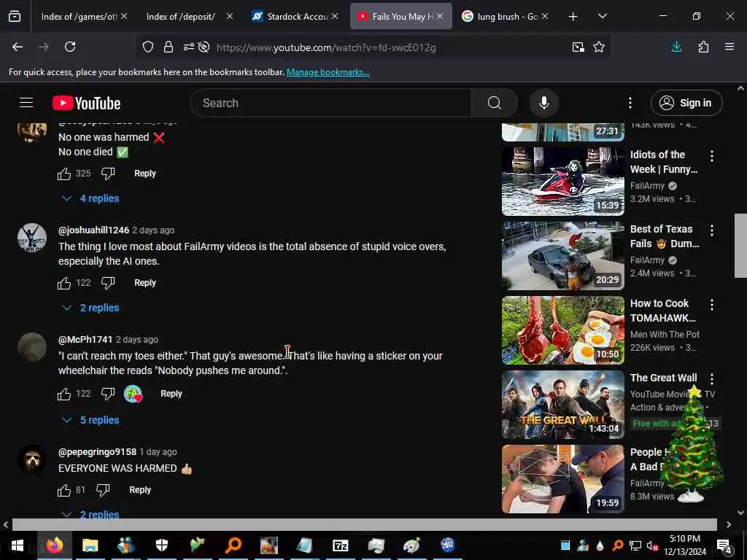The width and height of the screenshot is (747, 560).
Task: Open the Firefox View button
Action: (x=15, y=17)
